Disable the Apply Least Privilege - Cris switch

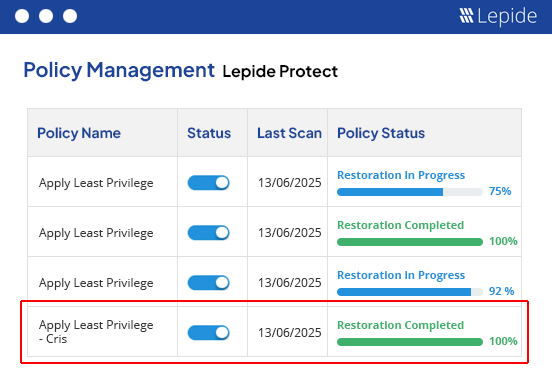[208, 333]
